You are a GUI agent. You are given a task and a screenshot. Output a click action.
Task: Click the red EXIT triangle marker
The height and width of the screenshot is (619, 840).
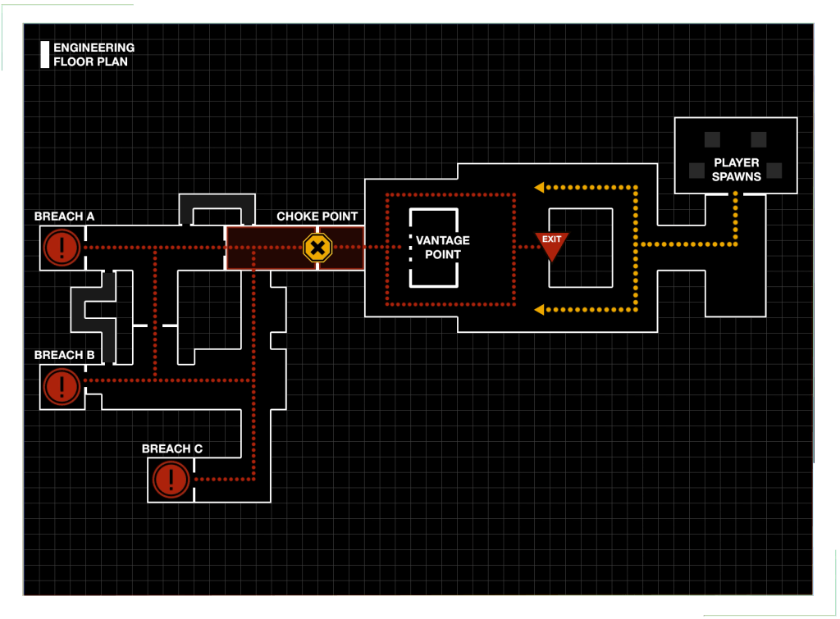[551, 246]
